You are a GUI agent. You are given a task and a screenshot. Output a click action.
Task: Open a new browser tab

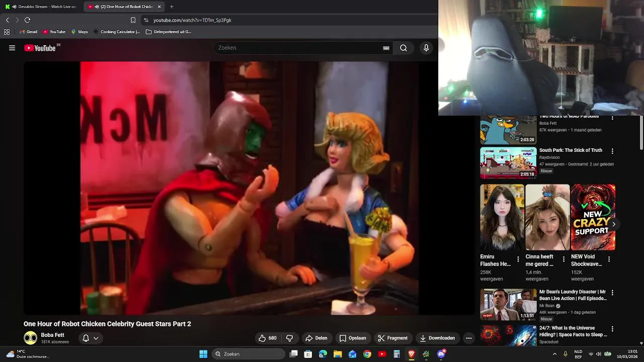pos(172,7)
